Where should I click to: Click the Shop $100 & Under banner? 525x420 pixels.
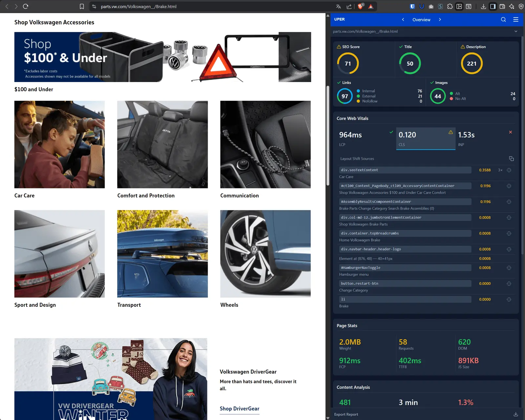pos(163,57)
